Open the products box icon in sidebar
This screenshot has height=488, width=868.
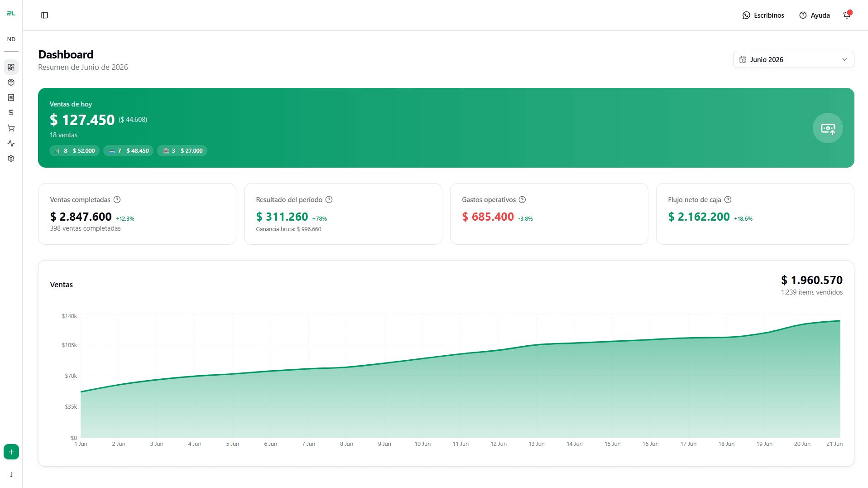[x=11, y=82]
